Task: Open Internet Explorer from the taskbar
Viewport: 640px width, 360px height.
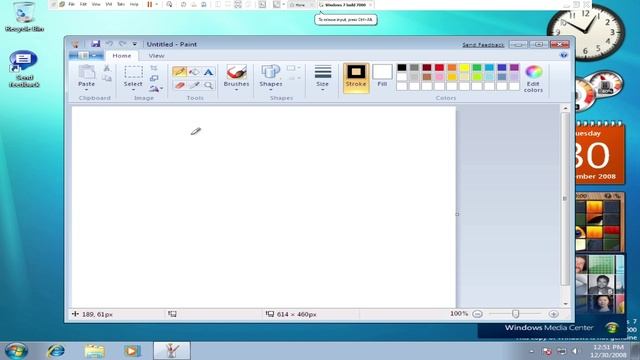Action: (56, 351)
